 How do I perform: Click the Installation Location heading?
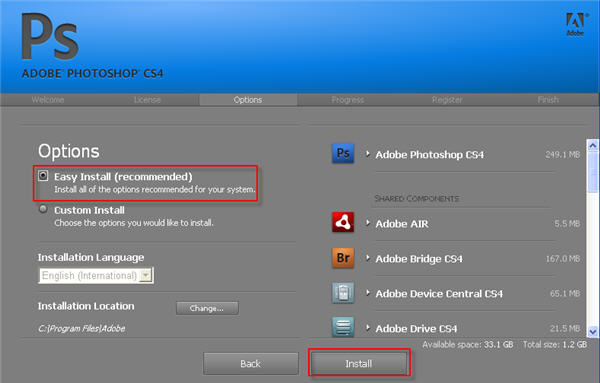point(86,306)
